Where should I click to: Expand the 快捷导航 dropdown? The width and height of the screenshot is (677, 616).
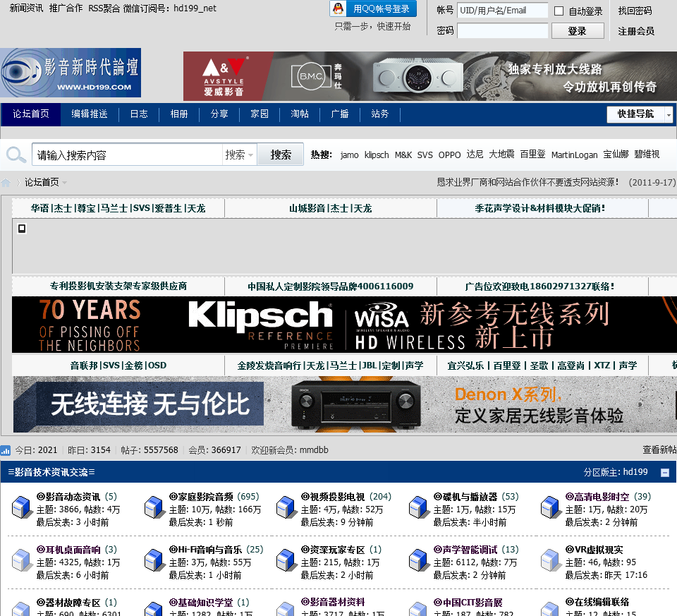669,114
